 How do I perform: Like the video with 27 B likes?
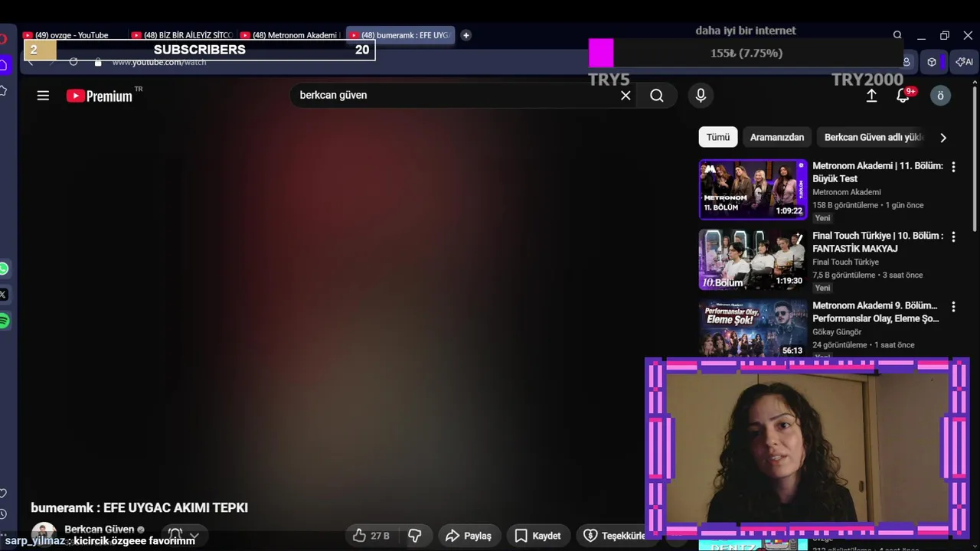click(371, 536)
